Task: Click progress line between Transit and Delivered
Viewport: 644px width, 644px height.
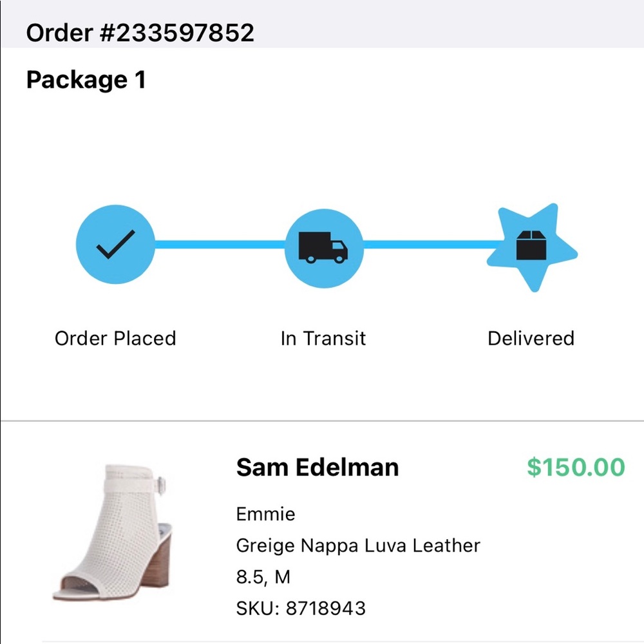Action: point(433,245)
